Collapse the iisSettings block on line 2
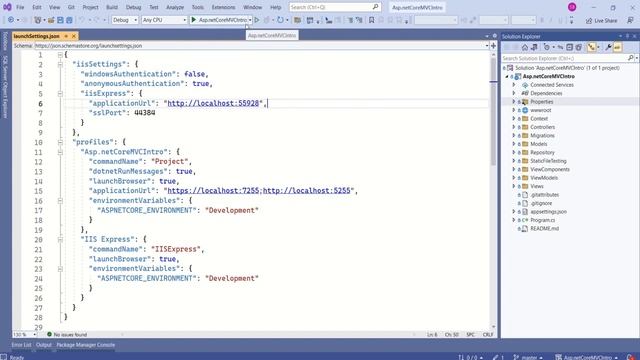This screenshot has height=360, width=640. tap(60, 64)
